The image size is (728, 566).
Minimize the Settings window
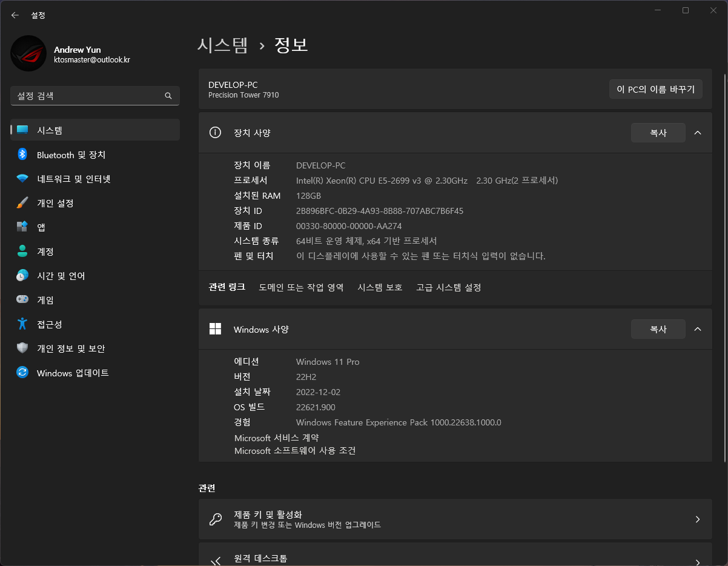point(658,10)
